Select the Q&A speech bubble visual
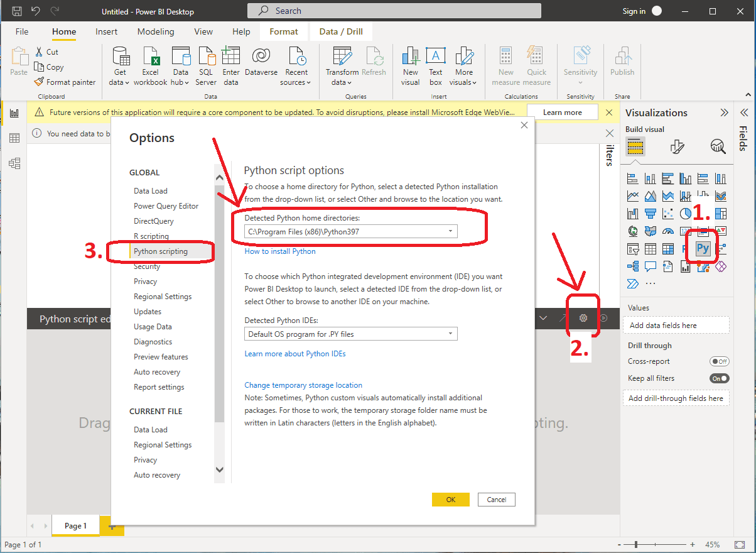The height and width of the screenshot is (553, 756). 651,266
